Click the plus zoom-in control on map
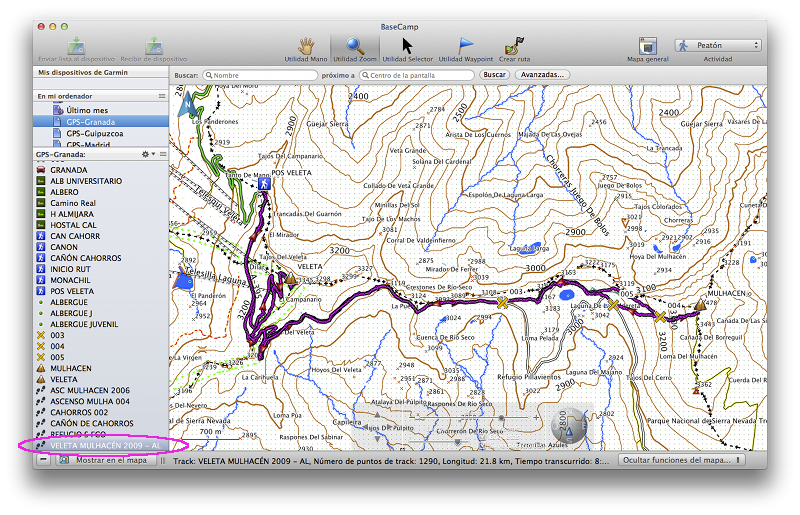The height and width of the screenshot is (515, 800). 536,418
